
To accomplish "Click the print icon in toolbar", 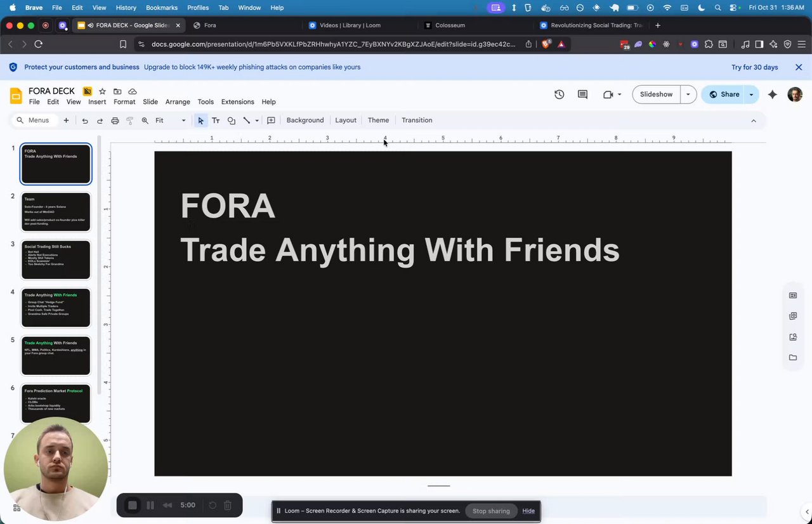I will click(115, 121).
